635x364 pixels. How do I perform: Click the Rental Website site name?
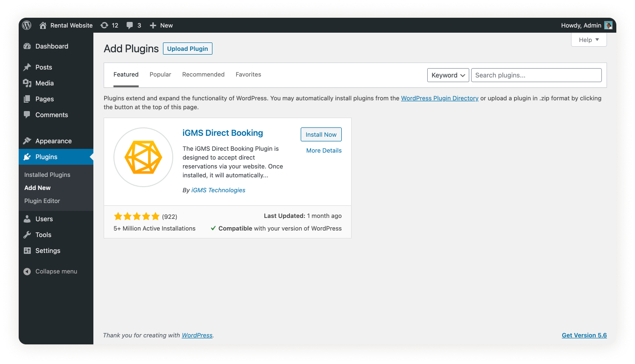(71, 25)
